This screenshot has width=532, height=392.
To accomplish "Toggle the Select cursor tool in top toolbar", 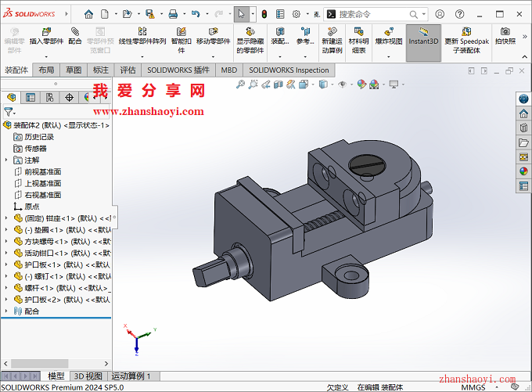I will click(x=242, y=13).
